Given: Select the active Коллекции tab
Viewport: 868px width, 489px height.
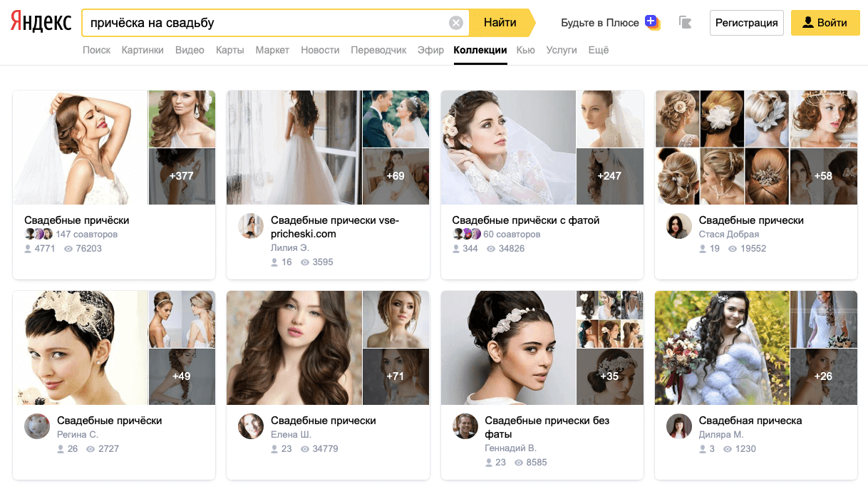Looking at the screenshot, I should (480, 50).
